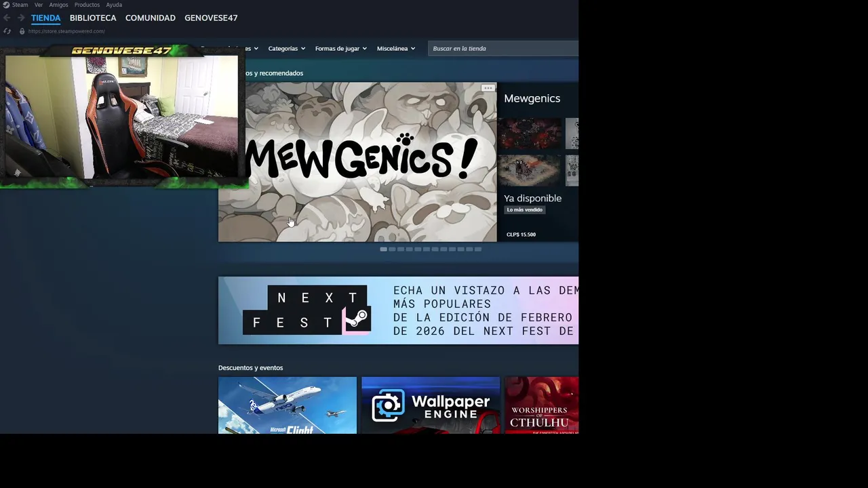Expand the Formas de jugar dropdown
868x488 pixels.
(340, 49)
